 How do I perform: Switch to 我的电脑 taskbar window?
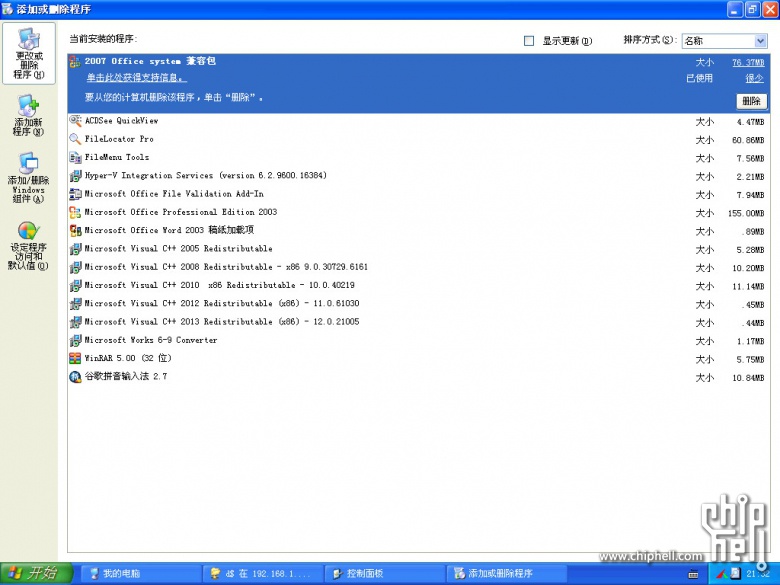tap(140, 574)
